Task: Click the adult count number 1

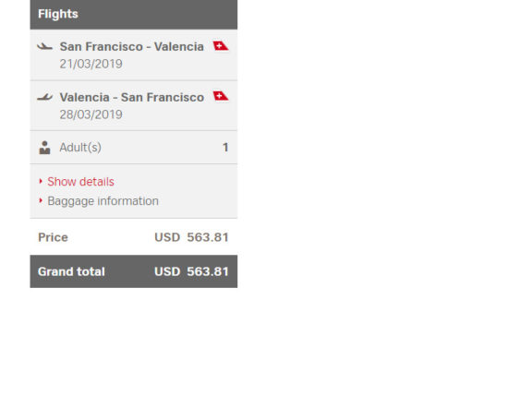Action: 225,148
